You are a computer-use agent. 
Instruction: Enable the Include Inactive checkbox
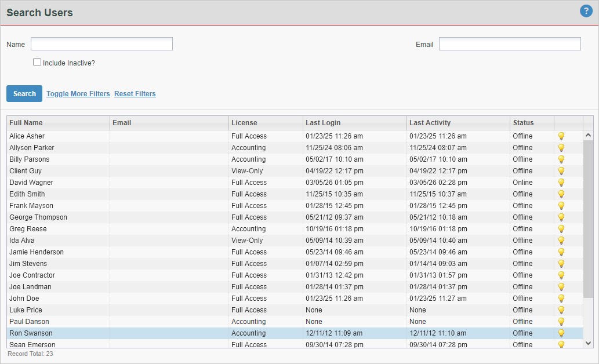pos(37,62)
